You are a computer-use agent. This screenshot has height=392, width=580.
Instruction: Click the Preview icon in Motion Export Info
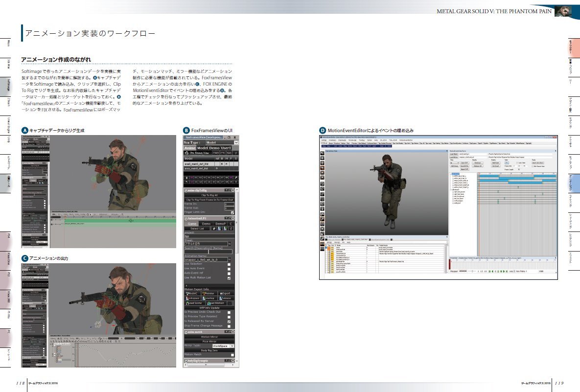[209, 294]
